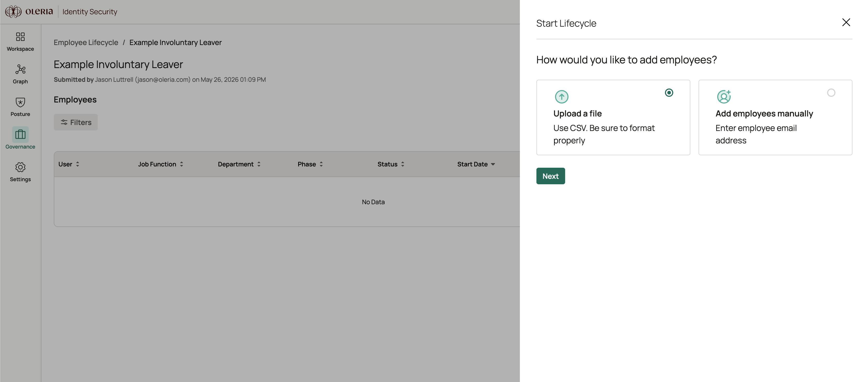
Task: Open the Posture shield icon
Action: tap(20, 102)
